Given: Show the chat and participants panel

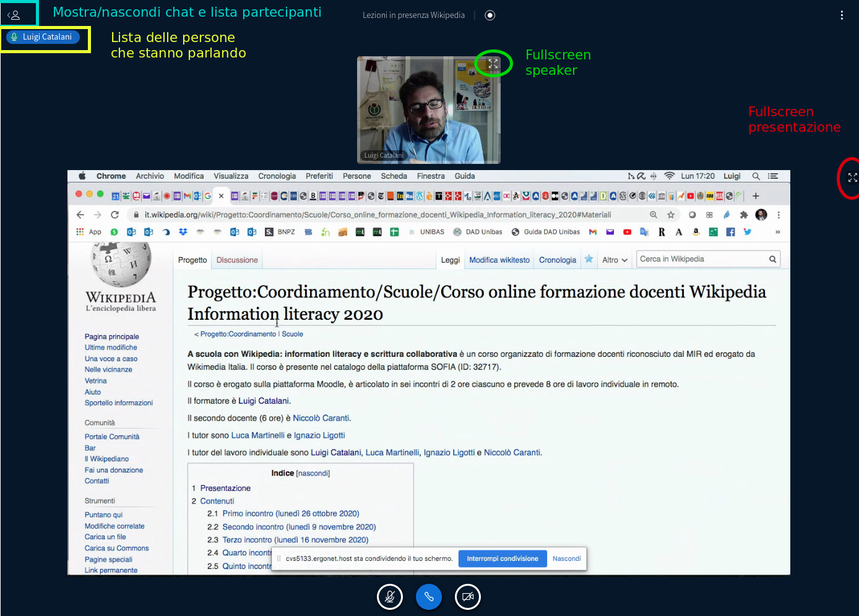Looking at the screenshot, I should coord(14,15).
